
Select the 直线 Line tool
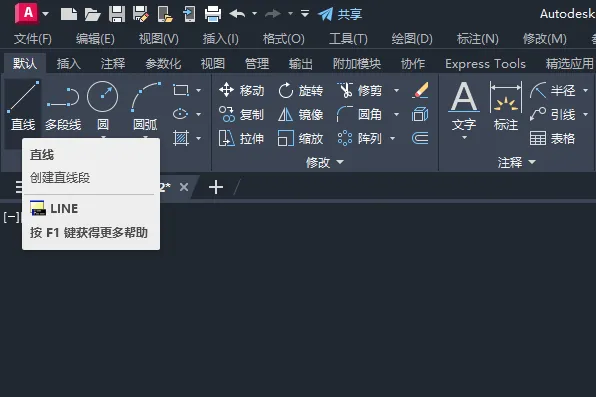[x=23, y=106]
